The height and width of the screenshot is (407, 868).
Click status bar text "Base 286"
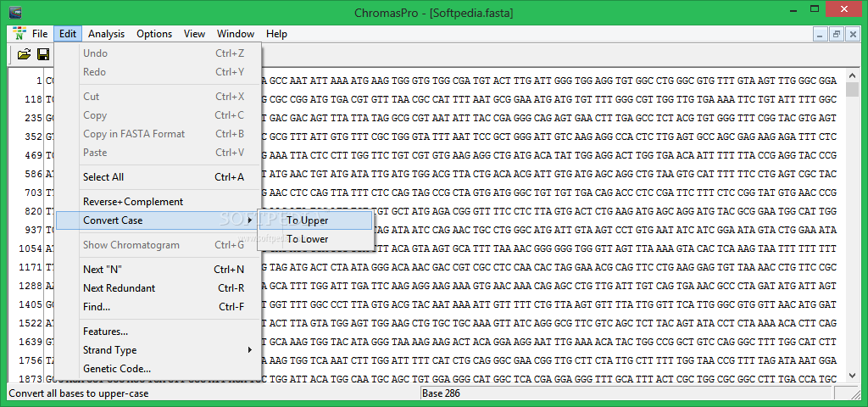[x=441, y=393]
